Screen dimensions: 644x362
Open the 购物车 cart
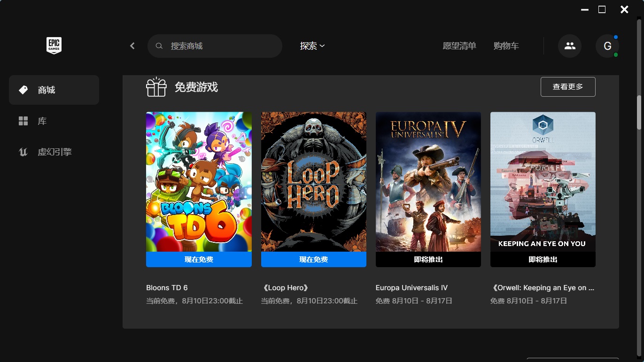[x=506, y=46]
